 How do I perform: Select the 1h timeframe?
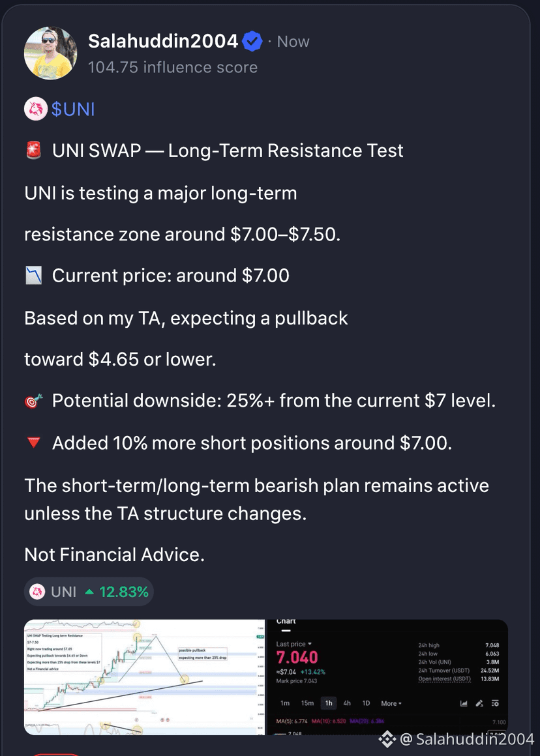coord(329,703)
